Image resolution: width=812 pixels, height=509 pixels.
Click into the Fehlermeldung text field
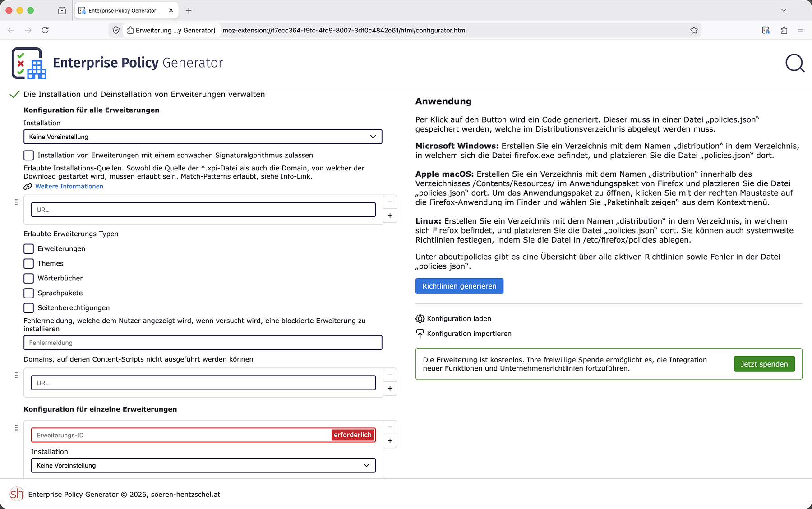tap(203, 343)
